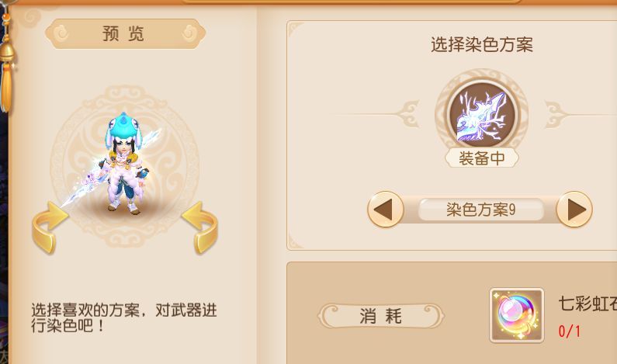Tap the character model in the preview circle
617x364 pixels.
[x=123, y=163]
